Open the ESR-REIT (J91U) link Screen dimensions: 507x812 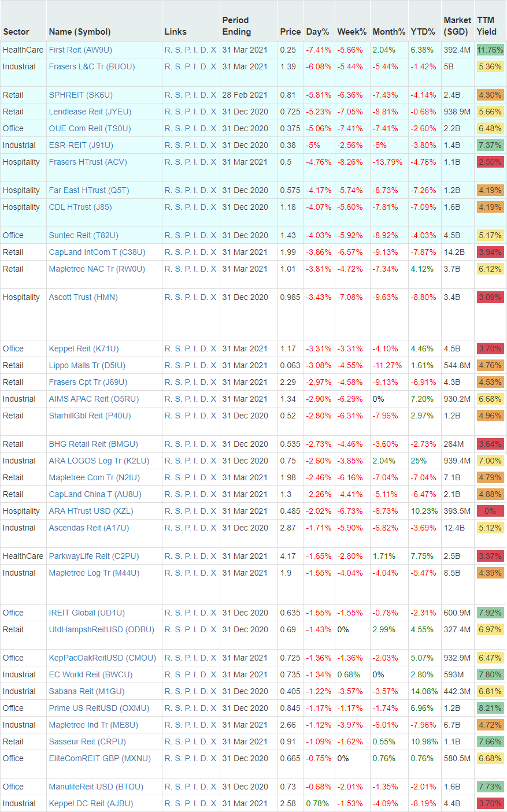tap(81, 145)
